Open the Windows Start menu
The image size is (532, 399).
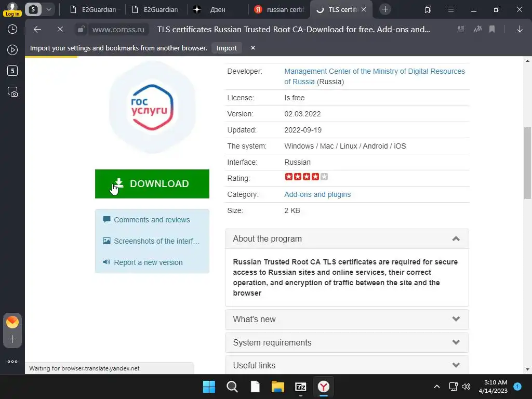click(209, 387)
